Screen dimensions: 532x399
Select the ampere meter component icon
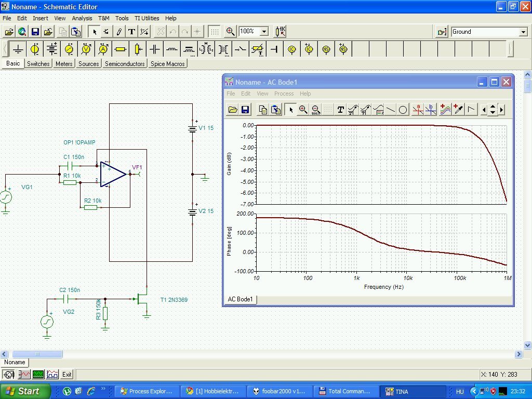[103, 49]
